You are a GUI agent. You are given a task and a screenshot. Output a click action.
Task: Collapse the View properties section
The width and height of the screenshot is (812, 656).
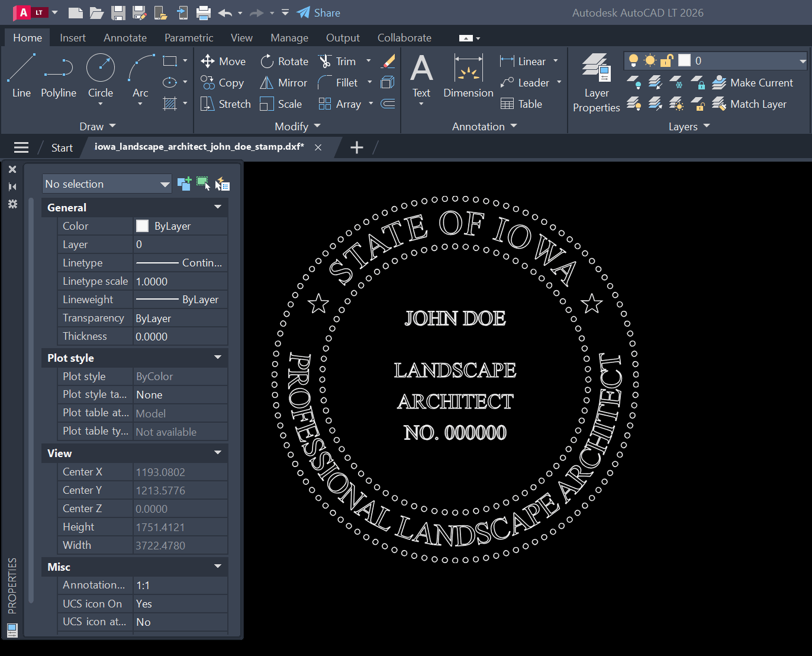click(x=218, y=452)
